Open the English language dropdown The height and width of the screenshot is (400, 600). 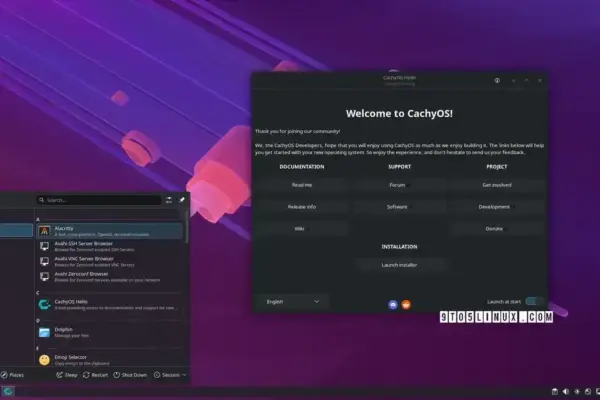point(292,302)
